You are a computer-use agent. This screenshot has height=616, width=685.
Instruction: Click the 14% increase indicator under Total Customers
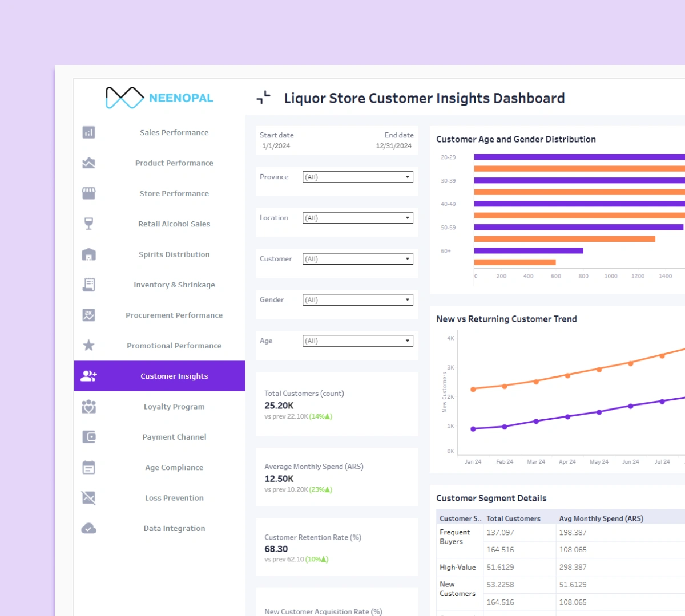coord(321,416)
